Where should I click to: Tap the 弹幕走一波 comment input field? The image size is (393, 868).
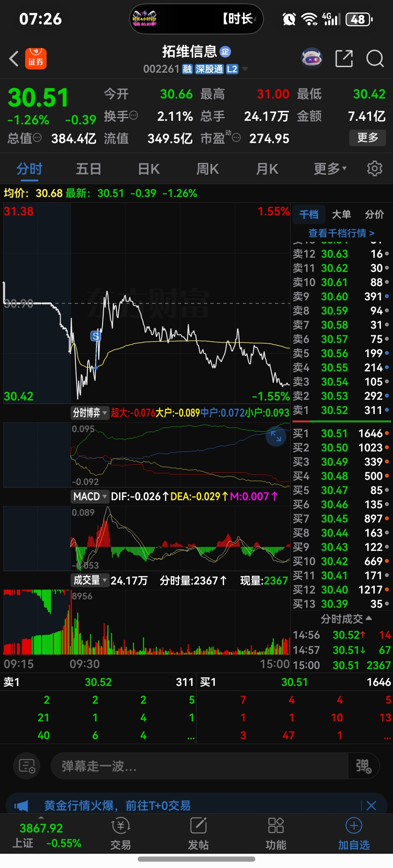199,766
